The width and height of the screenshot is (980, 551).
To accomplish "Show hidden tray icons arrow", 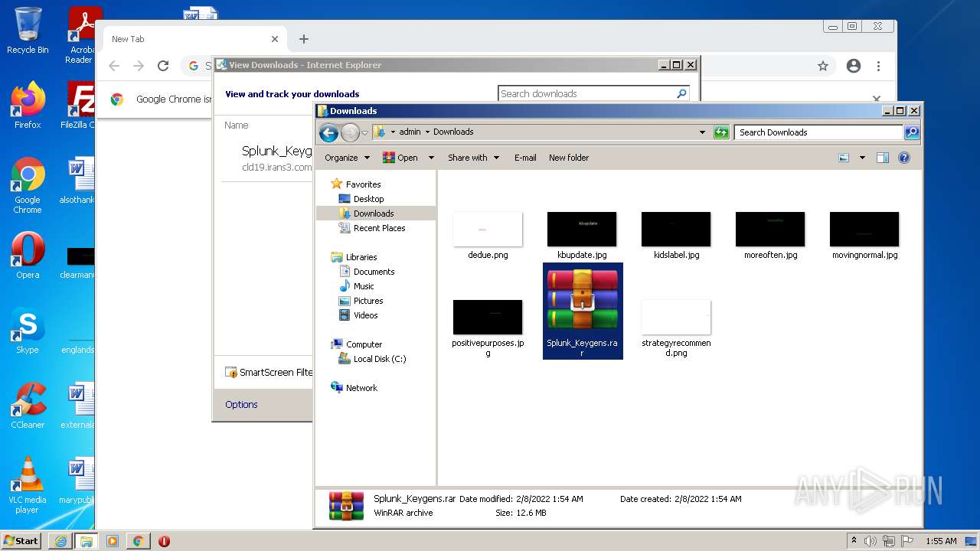I will point(854,541).
